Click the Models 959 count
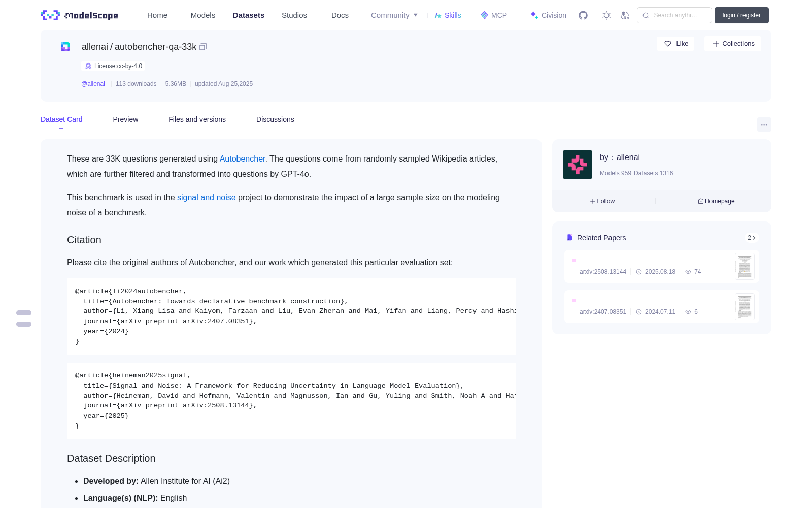This screenshot has height=508, width=812. coord(616,173)
